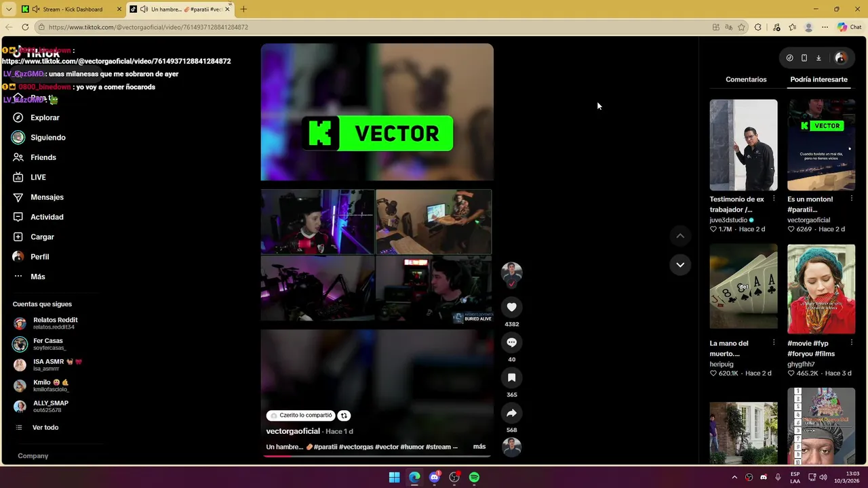
Task: Click the phone app icon in top pill
Action: [x=804, y=58]
